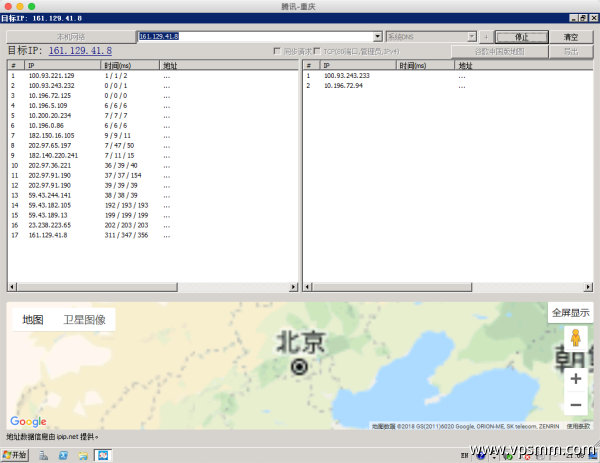Expand the IP address combo box dropdown

pos(378,36)
